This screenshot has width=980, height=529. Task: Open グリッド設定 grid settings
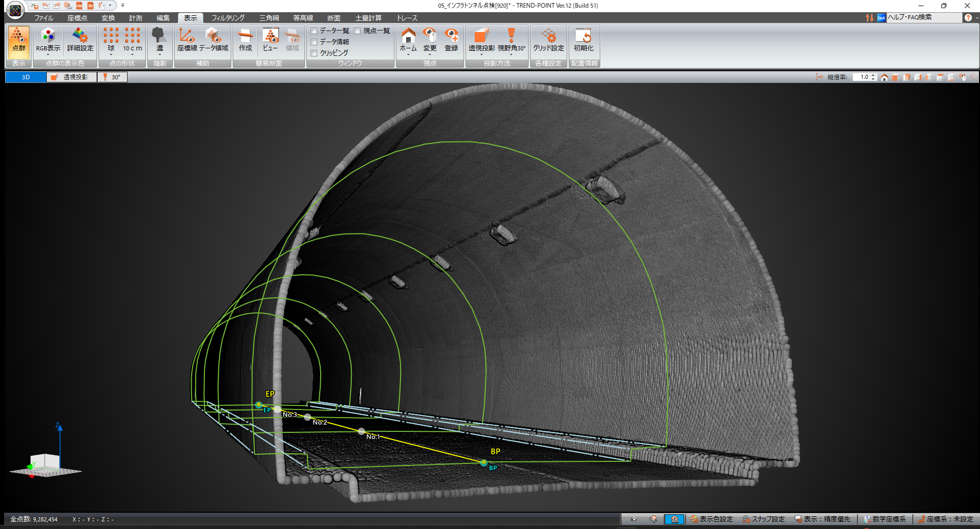tap(548, 41)
